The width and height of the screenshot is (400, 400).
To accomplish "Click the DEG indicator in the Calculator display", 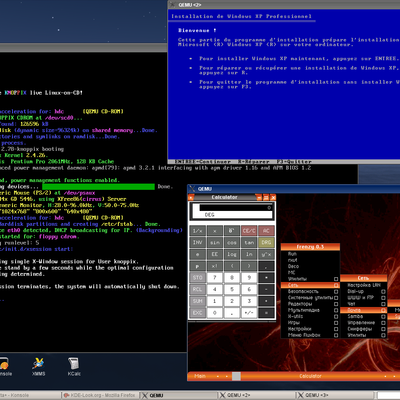I will pos(209,215).
